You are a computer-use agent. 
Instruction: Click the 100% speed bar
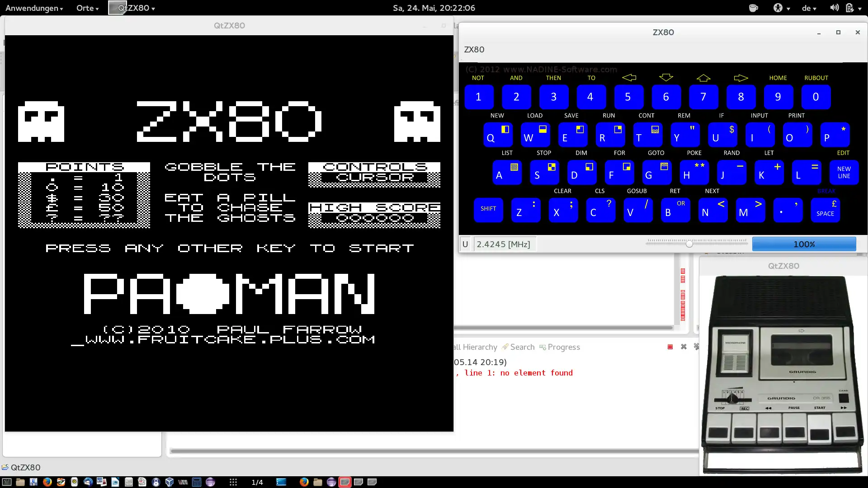804,244
